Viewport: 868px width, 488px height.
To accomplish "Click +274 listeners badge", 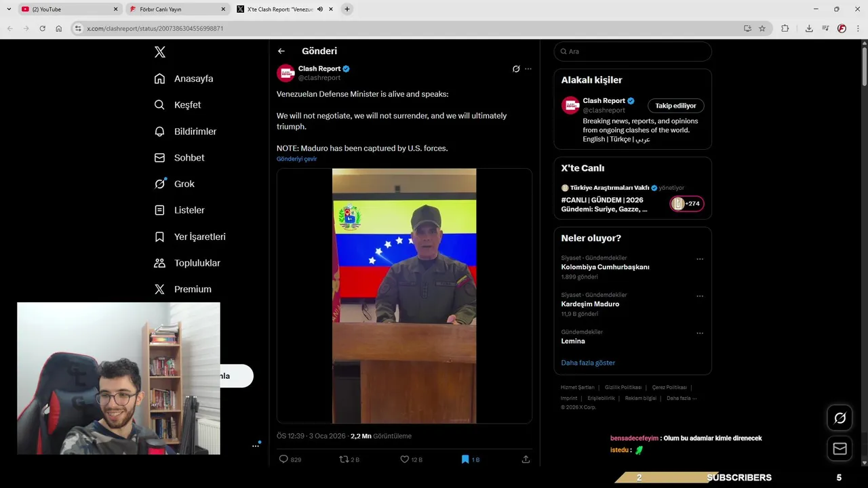I will [x=687, y=203].
